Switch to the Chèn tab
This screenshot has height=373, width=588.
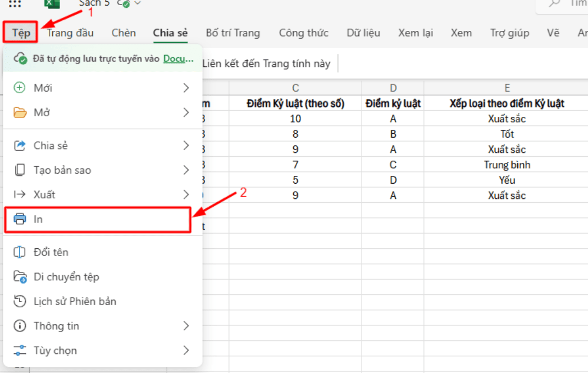(124, 33)
